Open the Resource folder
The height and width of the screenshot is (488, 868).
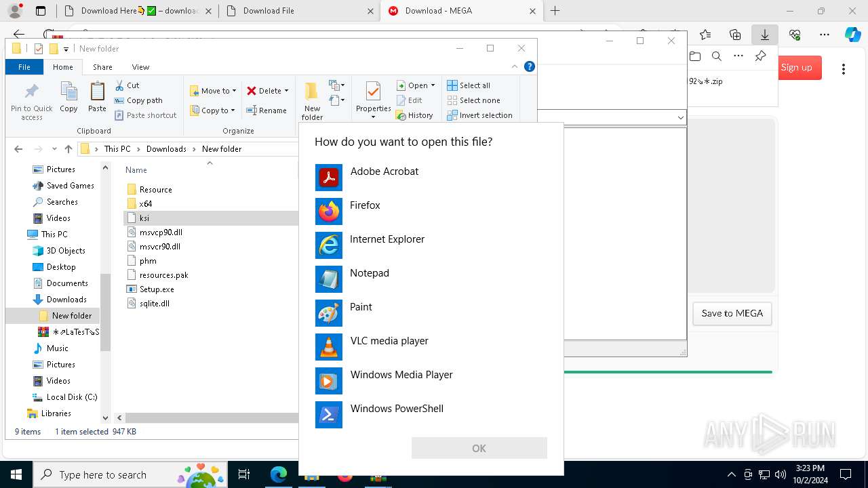(155, 190)
